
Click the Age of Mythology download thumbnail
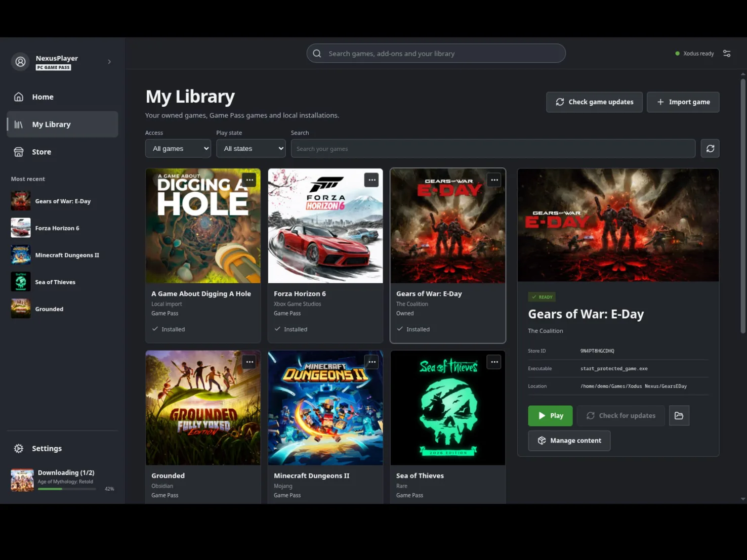point(22,480)
